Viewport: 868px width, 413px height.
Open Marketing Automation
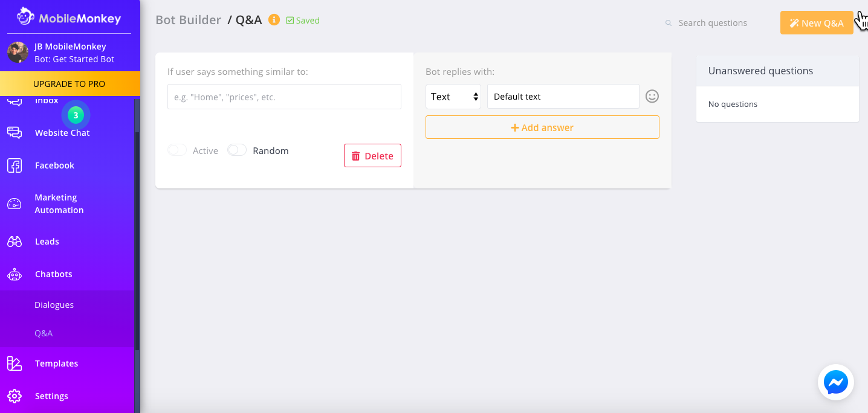pos(59,203)
